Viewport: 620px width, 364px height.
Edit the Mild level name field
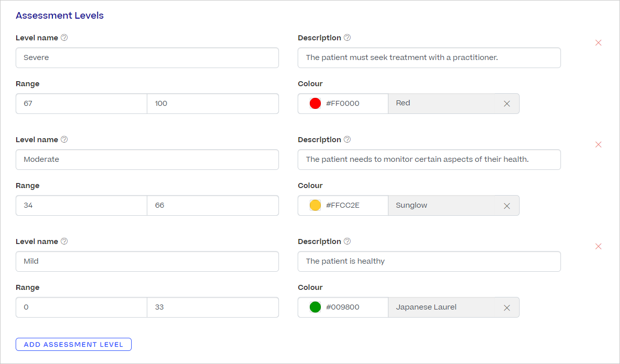point(147,261)
